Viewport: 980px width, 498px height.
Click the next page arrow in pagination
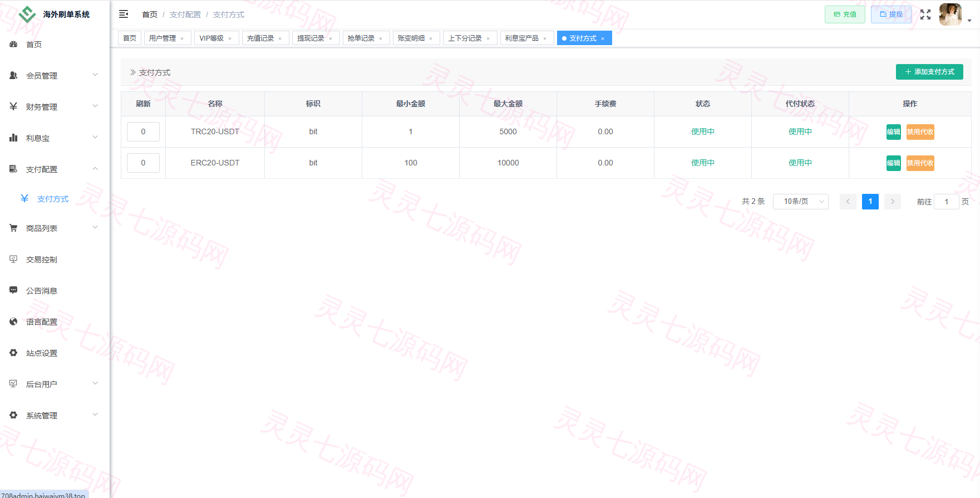(x=893, y=202)
